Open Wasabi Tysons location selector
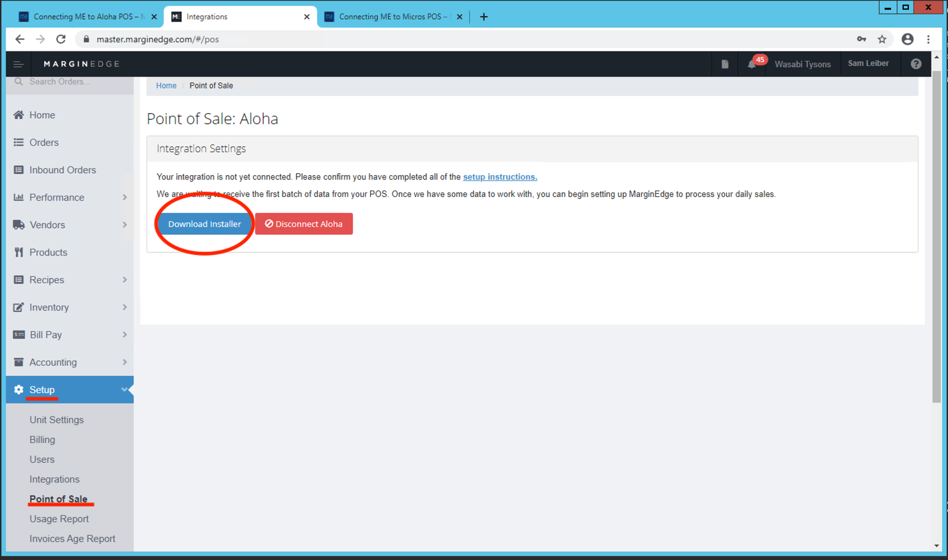 point(803,64)
